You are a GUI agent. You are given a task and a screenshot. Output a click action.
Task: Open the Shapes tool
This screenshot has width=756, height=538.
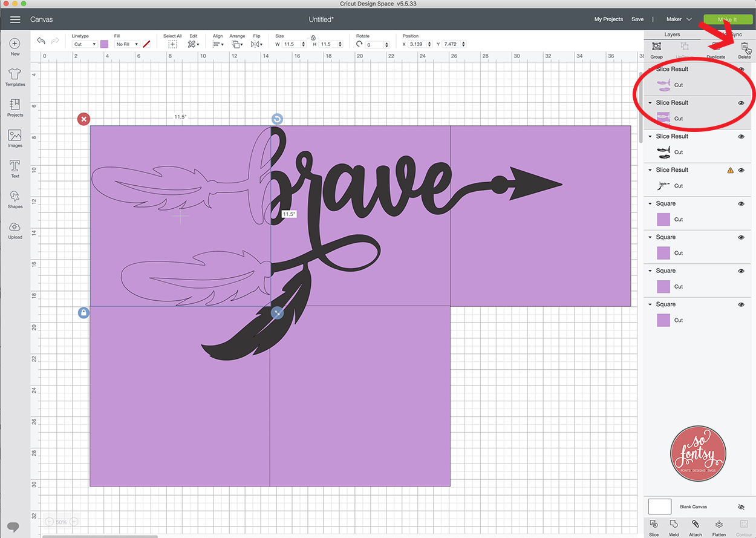click(x=15, y=200)
